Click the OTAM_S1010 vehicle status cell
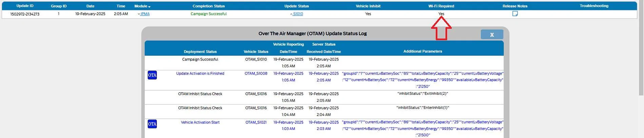This screenshot has height=138, width=644. pyautogui.click(x=256, y=60)
